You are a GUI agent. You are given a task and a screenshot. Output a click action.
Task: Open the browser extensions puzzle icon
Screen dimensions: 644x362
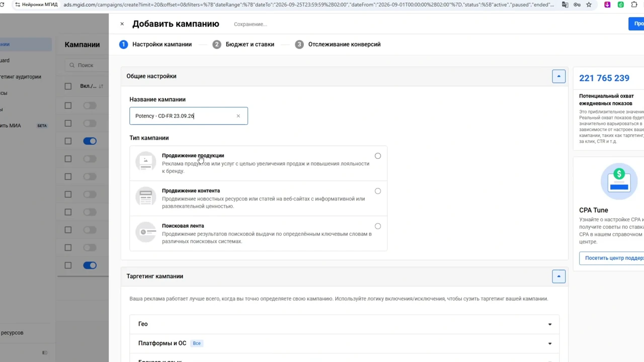pos(634,5)
